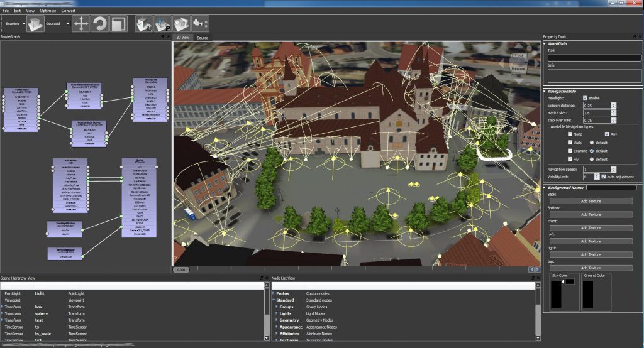
Task: Open the Gouraud shading dropdown
Action: pos(58,24)
